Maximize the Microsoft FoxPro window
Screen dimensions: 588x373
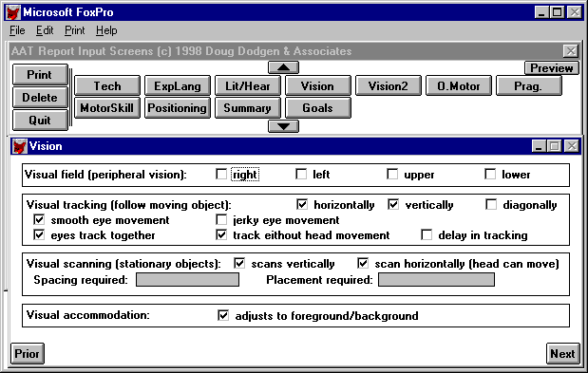[557, 12]
